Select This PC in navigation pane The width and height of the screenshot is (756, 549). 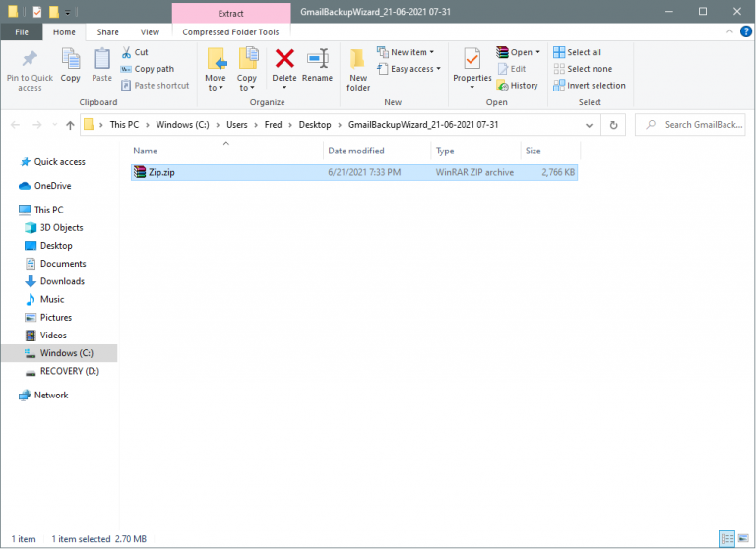coord(41,210)
